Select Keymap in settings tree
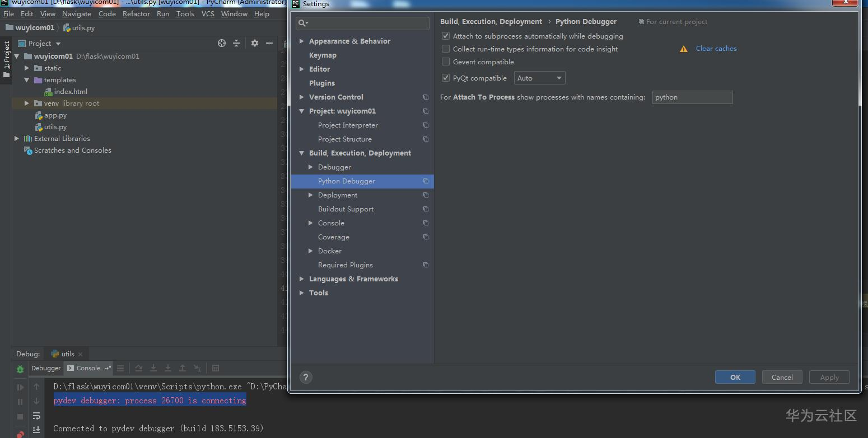This screenshot has height=438, width=868. (323, 55)
